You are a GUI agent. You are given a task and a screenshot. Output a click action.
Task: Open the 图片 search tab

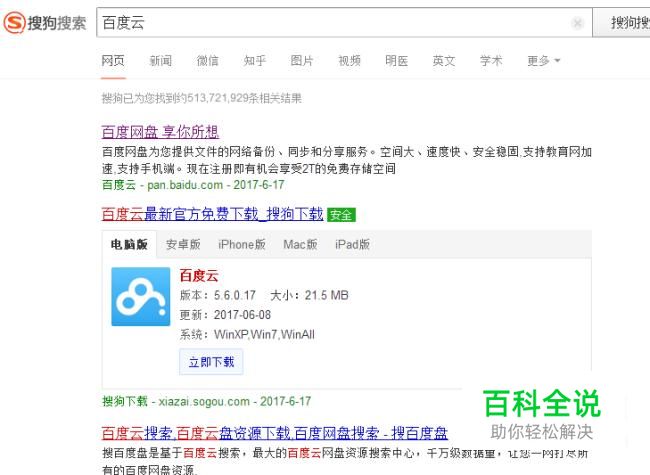302,61
